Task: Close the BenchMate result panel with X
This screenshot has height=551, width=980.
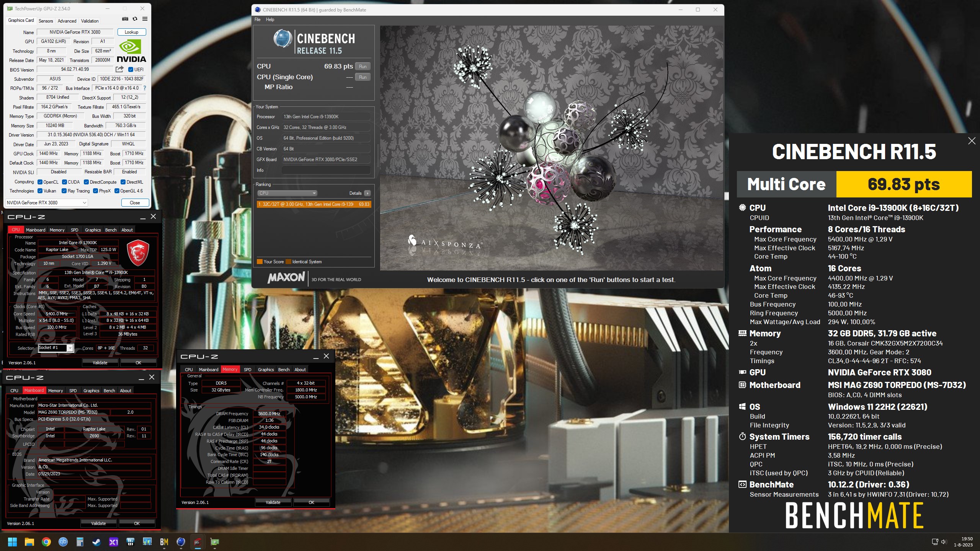Action: tap(972, 141)
